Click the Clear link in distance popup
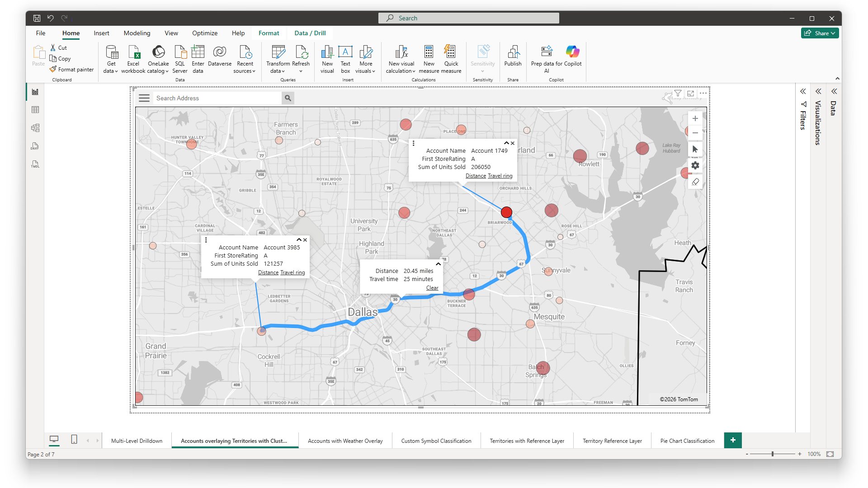 coord(432,288)
